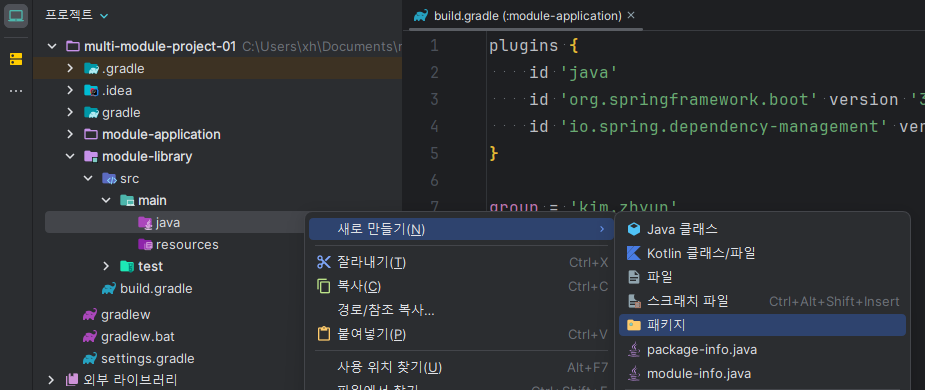Click the Kotlin K icon
This screenshot has height=390, width=925.
click(634, 253)
